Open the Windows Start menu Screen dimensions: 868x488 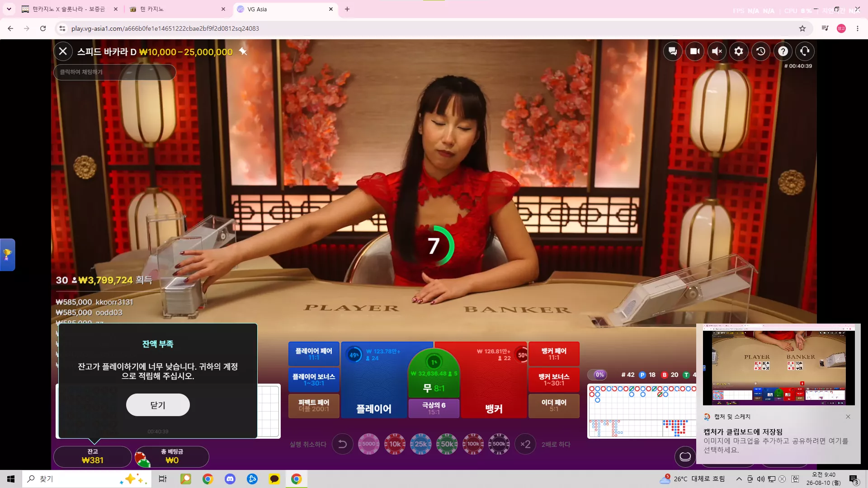click(x=11, y=479)
